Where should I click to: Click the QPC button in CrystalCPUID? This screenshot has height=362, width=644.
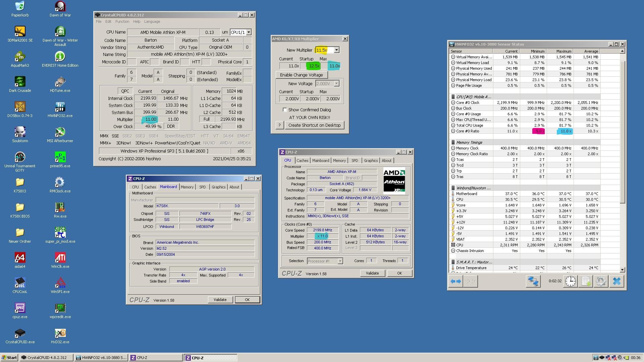125,91
